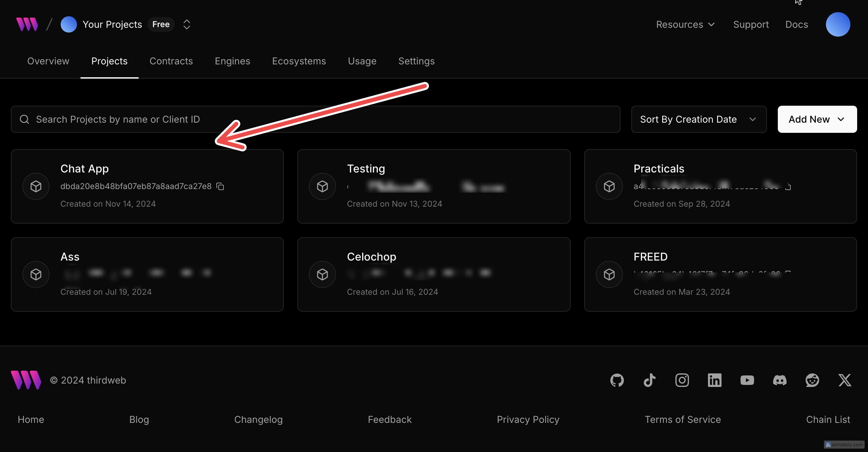Copy the Practicals client ID
This screenshot has width=868, height=452.
tap(788, 186)
